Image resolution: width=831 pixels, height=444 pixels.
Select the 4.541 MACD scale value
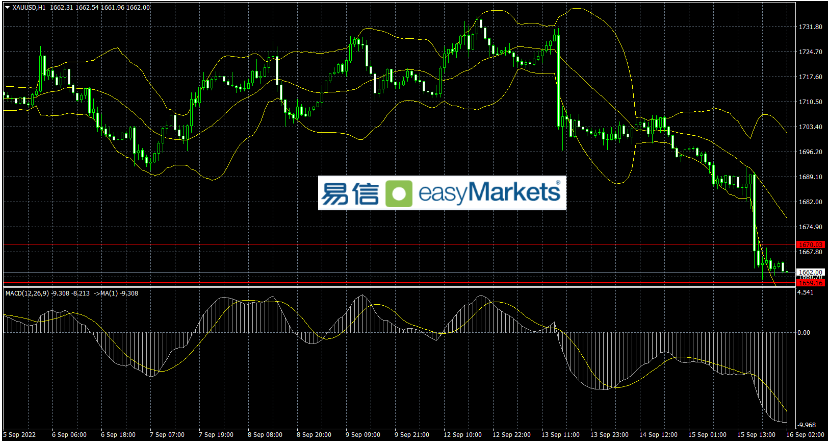coord(807,292)
